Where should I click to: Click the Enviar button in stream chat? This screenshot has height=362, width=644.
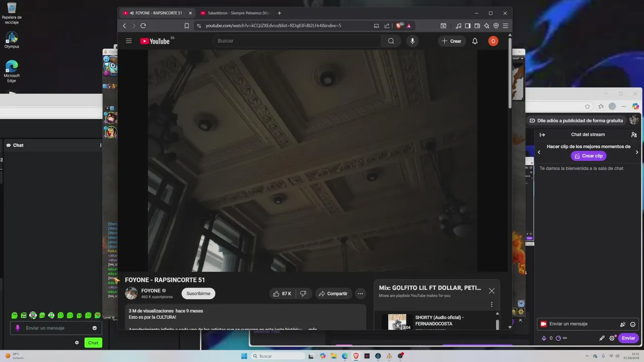tap(628, 338)
